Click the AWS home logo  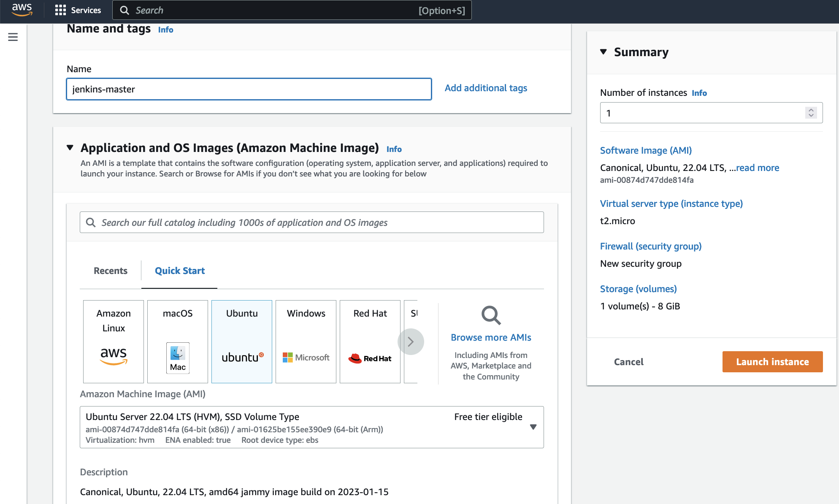pos(22,10)
